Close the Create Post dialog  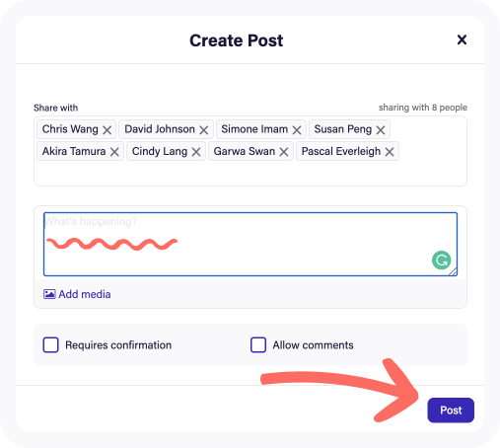point(462,39)
